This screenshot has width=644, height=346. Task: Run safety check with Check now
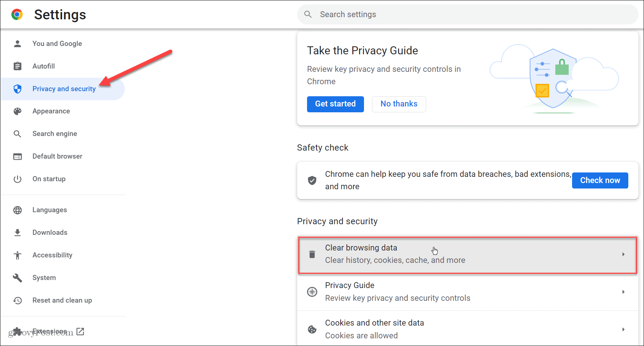600,180
